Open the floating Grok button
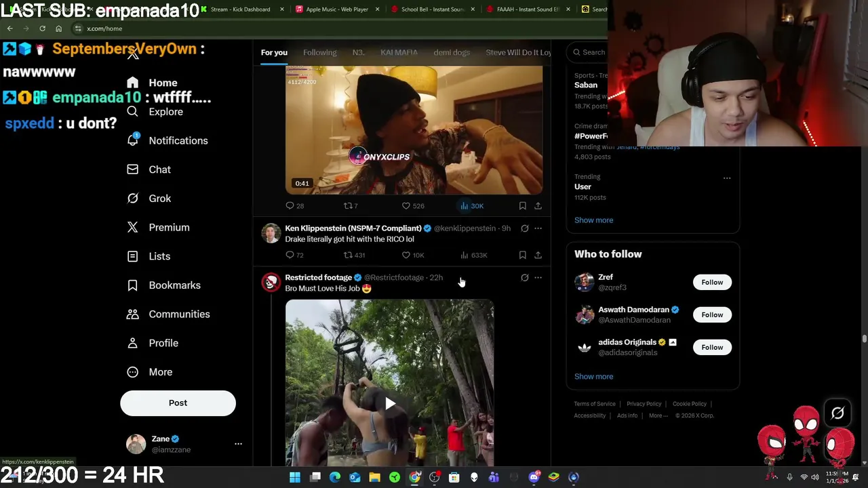The image size is (868, 488). 837,413
